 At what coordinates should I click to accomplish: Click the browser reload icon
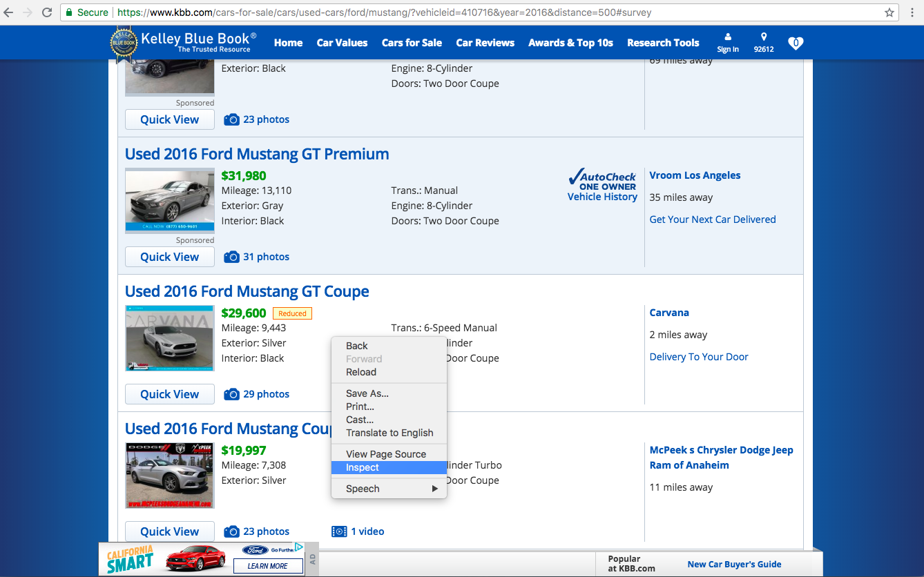[x=47, y=12]
